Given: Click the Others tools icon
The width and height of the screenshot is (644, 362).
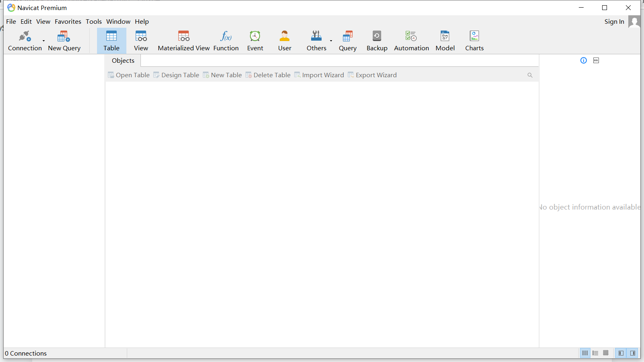Looking at the screenshot, I should click(316, 41).
